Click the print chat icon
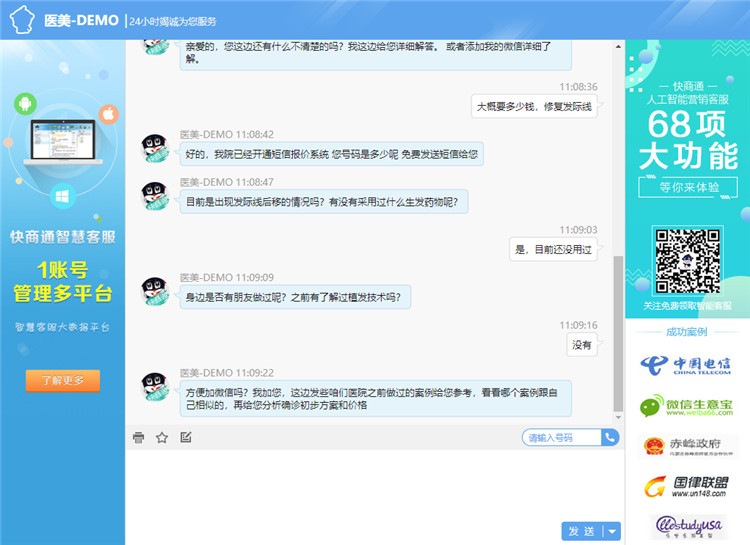This screenshot has height=545, width=750. (138, 437)
